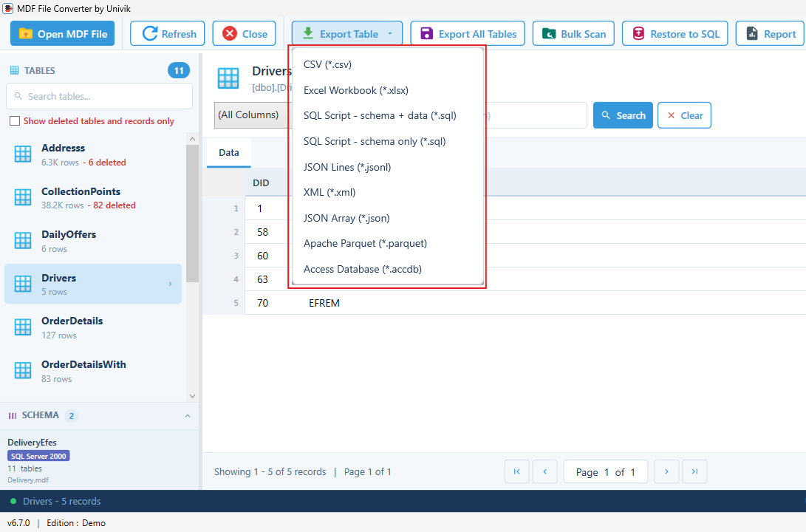Click the Bulk Scan folder search icon
The image size is (806, 532).
click(x=548, y=34)
